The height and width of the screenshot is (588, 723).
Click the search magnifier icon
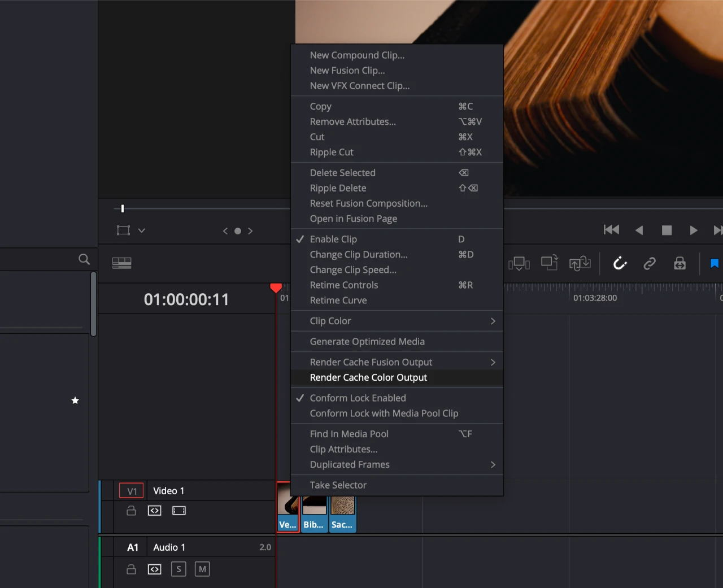pyautogui.click(x=84, y=259)
